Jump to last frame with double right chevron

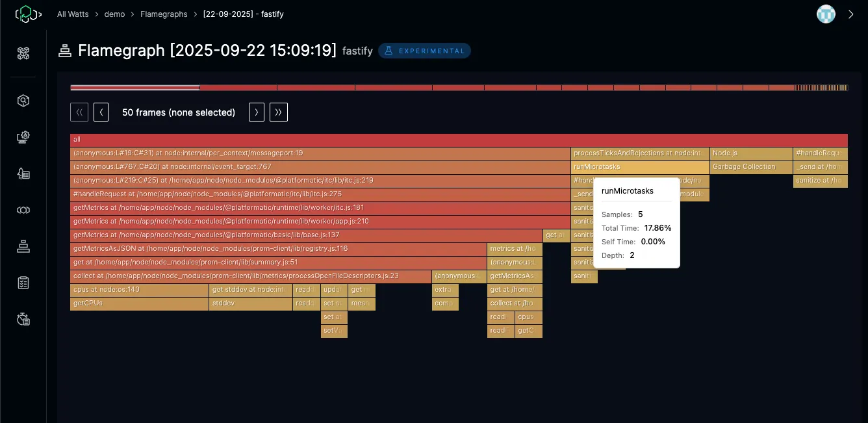click(279, 112)
